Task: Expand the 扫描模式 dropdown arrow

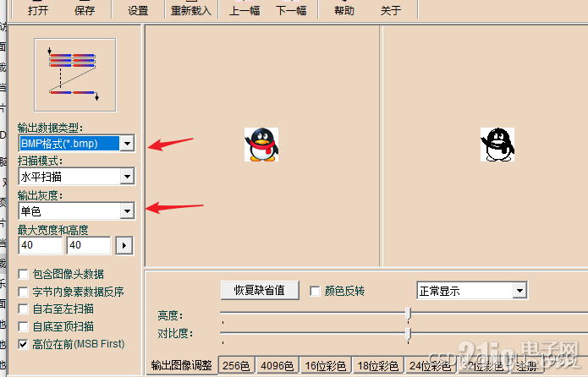Action: coord(127,177)
